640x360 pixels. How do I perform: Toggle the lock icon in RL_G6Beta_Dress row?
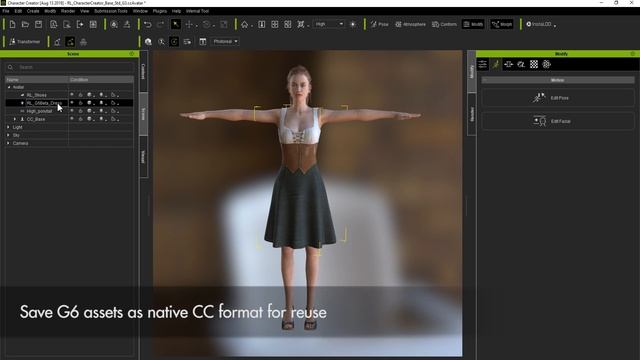(80, 103)
